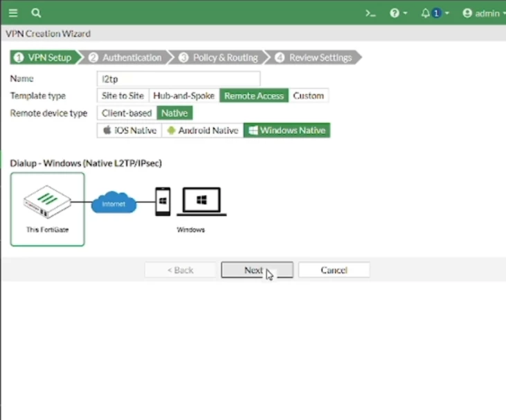Click the Template type label
The height and width of the screenshot is (420, 506).
pyautogui.click(x=38, y=95)
